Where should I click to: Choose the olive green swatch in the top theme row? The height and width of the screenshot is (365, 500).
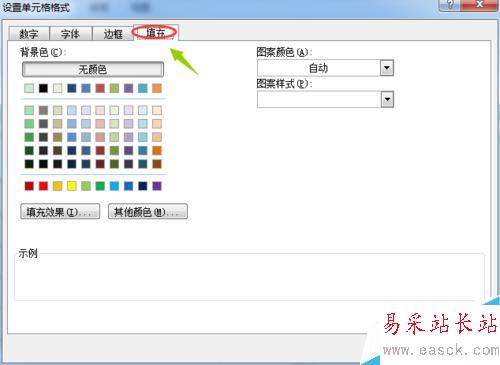pyautogui.click(x=114, y=88)
